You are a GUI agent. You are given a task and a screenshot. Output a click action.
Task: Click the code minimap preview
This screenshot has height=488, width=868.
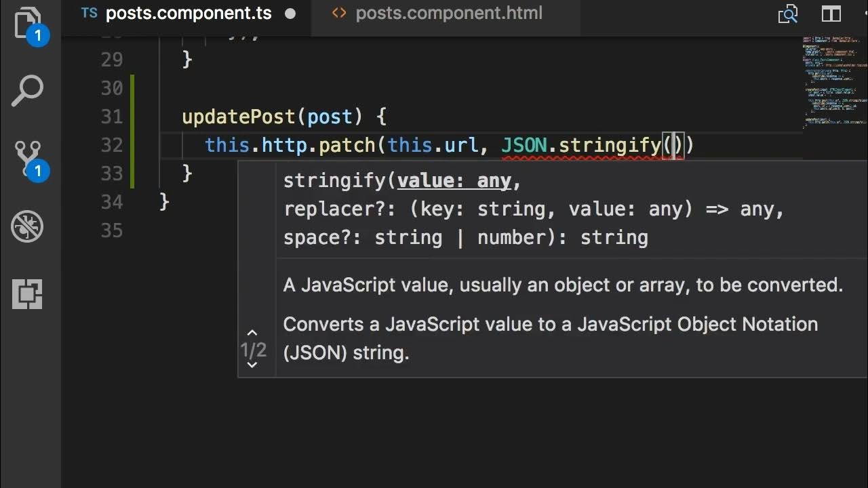tap(833, 81)
